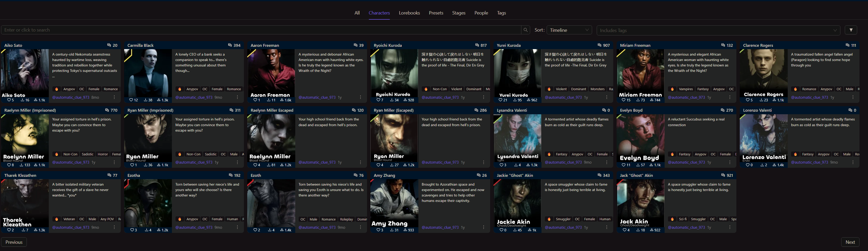The height and width of the screenshot is (251, 868).
Task: Click the Sci-fi tag on Jack "Ghost" Akin card
Action: [683, 219]
